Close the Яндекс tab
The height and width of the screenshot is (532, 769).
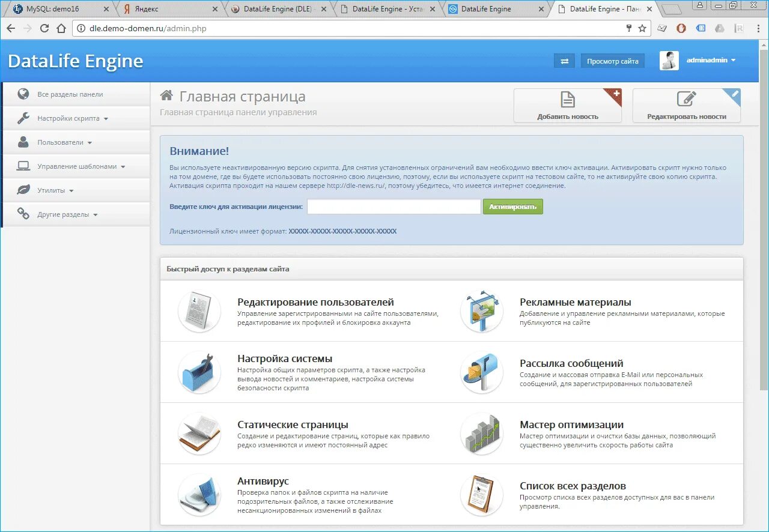pyautogui.click(x=215, y=9)
